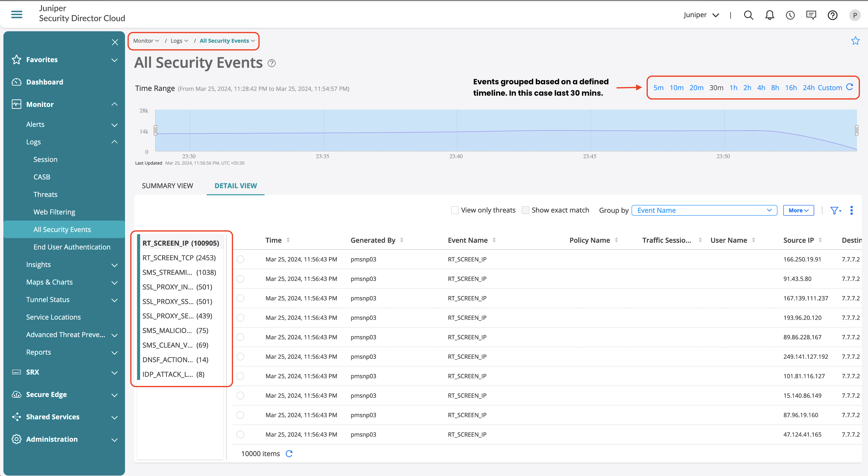
Task: Open the feedback chat icon
Action: [811, 15]
